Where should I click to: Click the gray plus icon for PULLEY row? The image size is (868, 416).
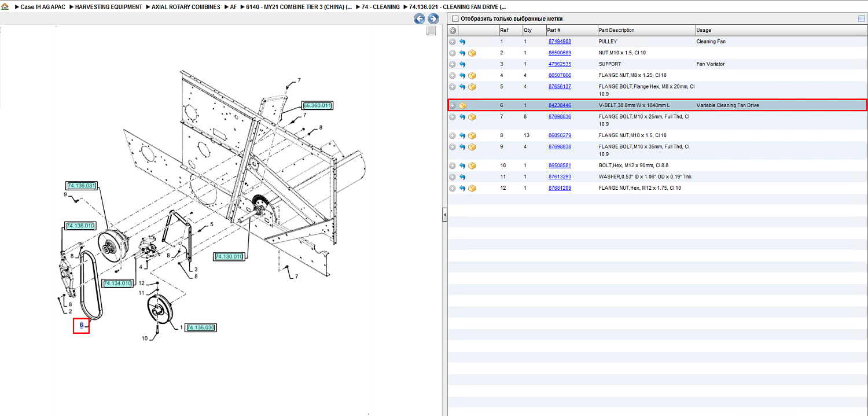pos(453,42)
